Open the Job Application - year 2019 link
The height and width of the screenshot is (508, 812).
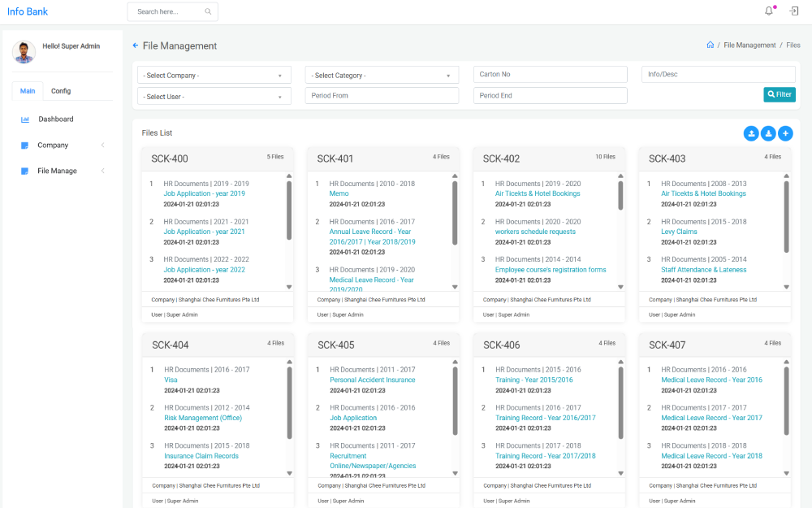click(x=205, y=193)
